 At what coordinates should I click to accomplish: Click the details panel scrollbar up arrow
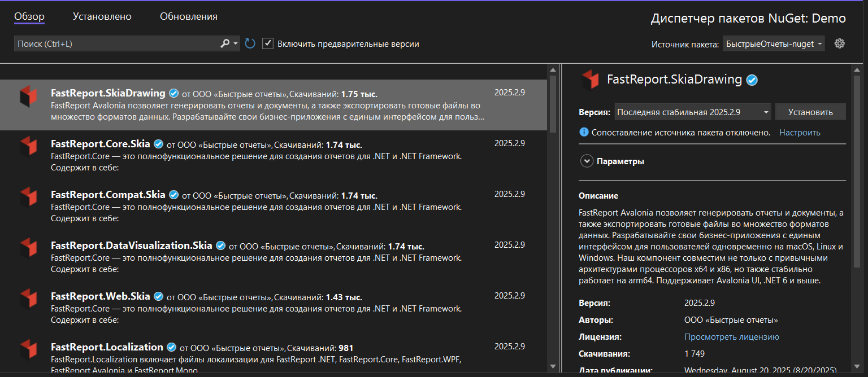coord(856,69)
